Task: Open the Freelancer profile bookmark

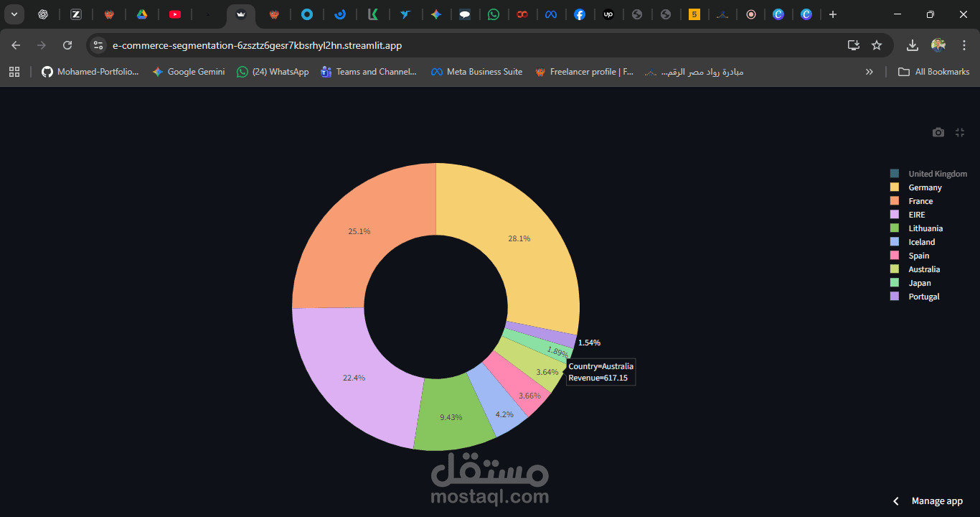Action: [x=585, y=72]
